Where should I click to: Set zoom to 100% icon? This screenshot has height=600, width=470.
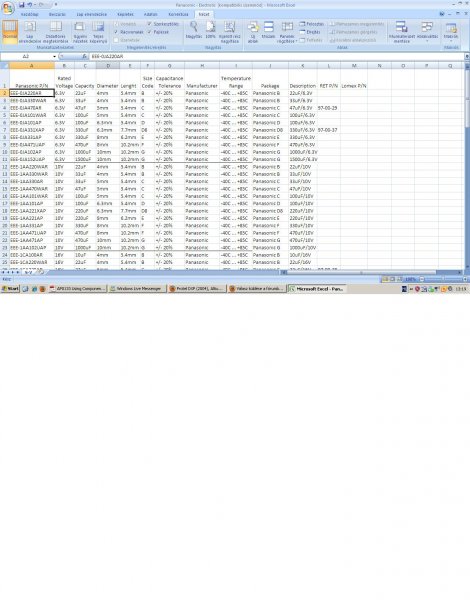tap(211, 30)
